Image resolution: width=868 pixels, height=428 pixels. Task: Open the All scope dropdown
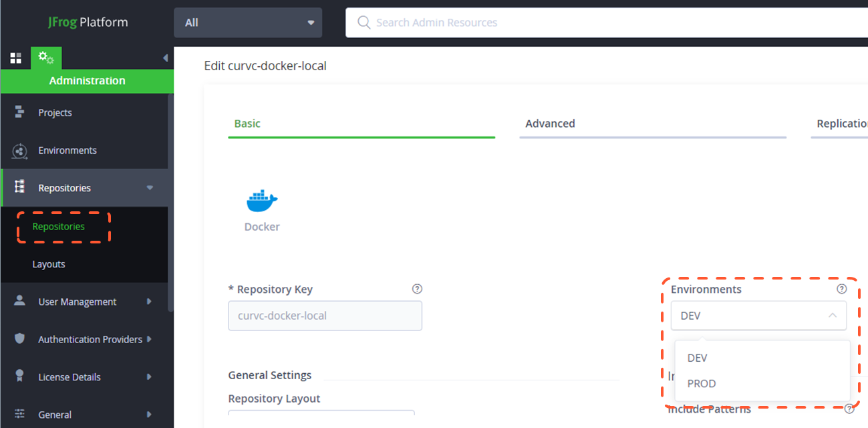coord(248,23)
